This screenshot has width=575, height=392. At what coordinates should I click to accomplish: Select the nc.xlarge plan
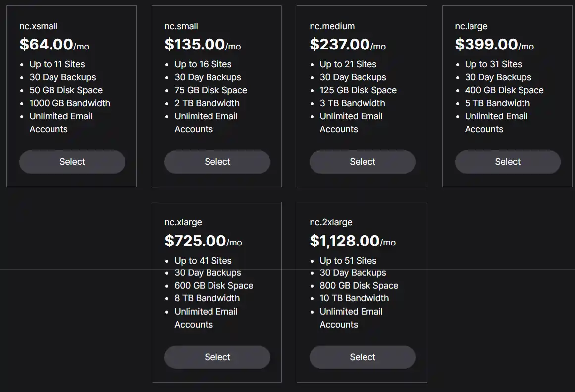[x=217, y=357]
